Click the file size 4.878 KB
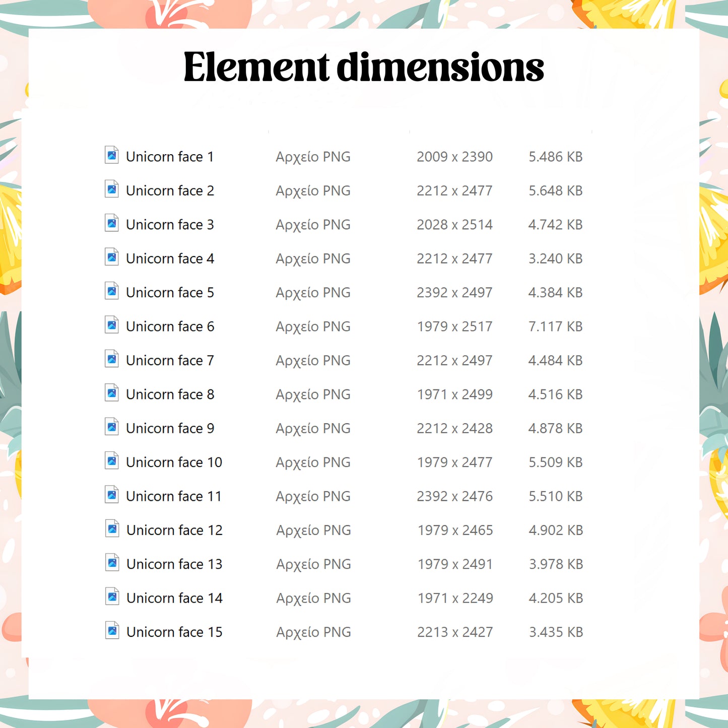728x728 pixels. tap(555, 428)
